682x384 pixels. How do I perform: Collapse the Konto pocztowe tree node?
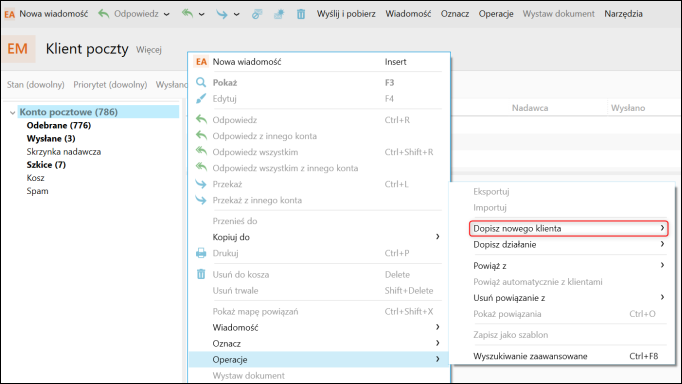[x=12, y=113]
